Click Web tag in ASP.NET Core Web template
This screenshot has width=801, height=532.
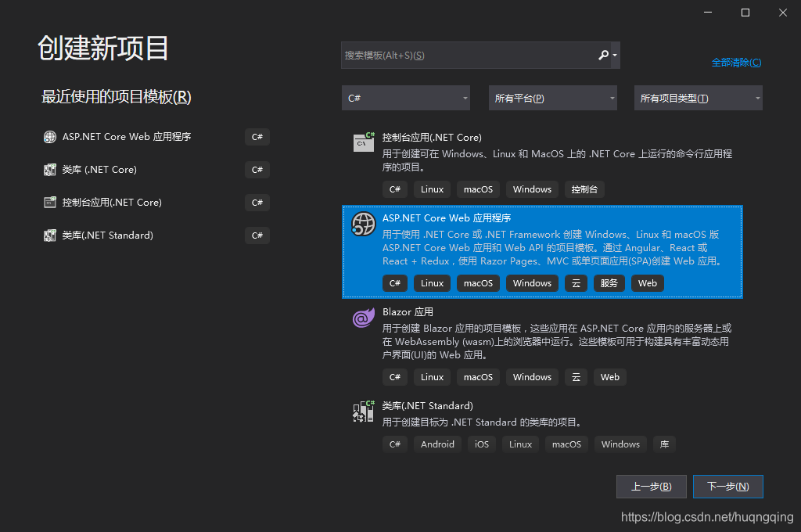[x=647, y=283]
